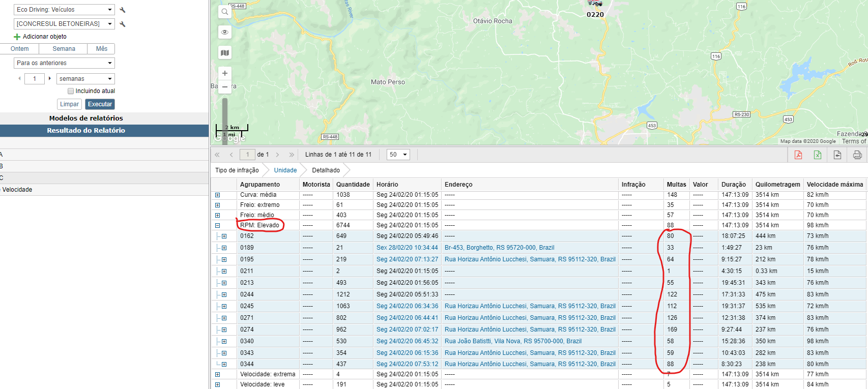Click wrench icon beside Eco Driving template

click(123, 10)
